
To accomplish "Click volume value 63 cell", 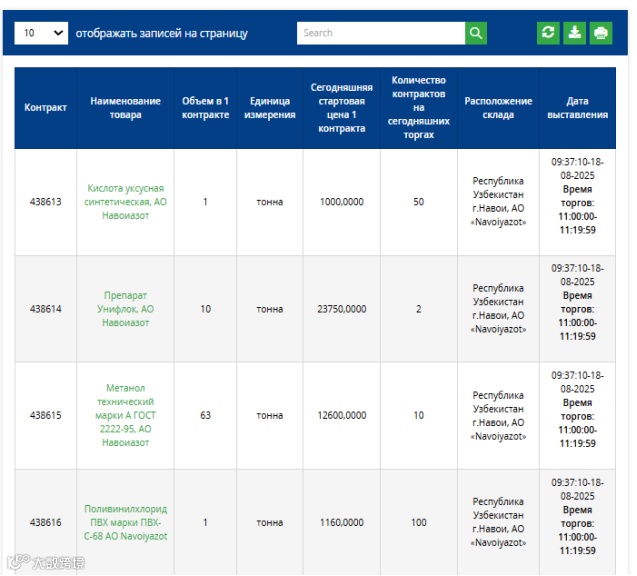I will (x=205, y=416).
